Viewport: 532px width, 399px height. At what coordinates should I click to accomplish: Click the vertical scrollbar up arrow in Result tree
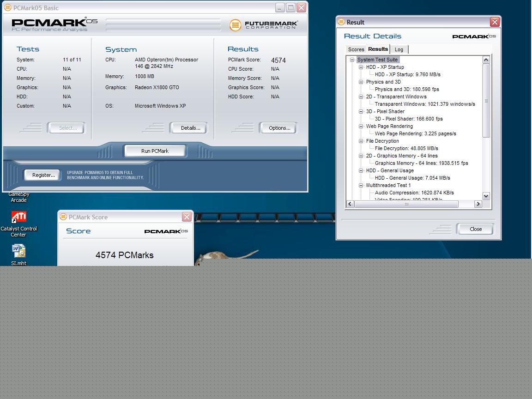pos(486,60)
